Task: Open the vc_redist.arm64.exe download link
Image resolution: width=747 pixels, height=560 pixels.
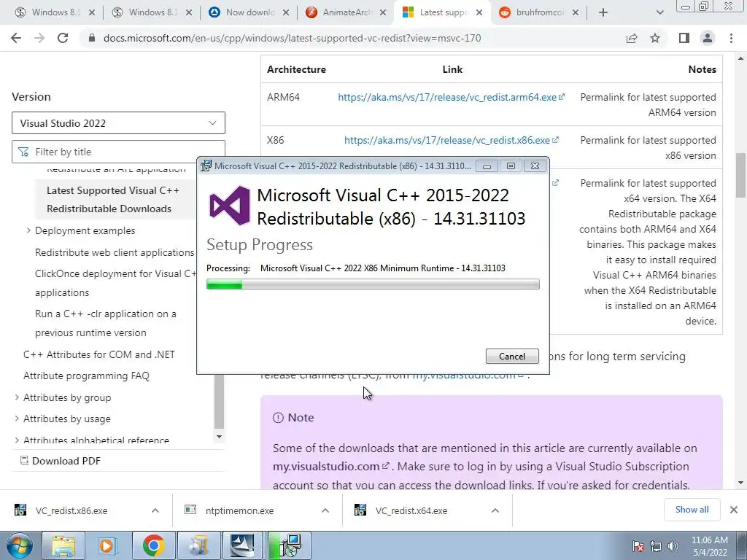Action: [x=451, y=97]
